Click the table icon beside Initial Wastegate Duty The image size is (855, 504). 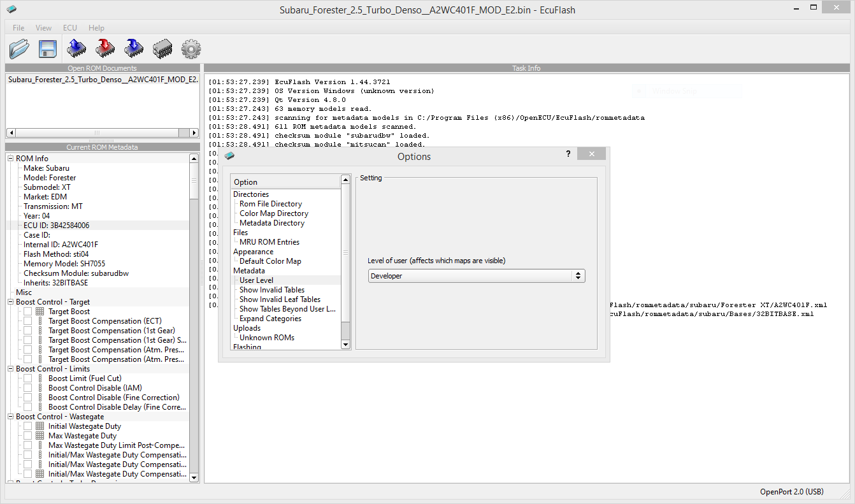(40, 426)
